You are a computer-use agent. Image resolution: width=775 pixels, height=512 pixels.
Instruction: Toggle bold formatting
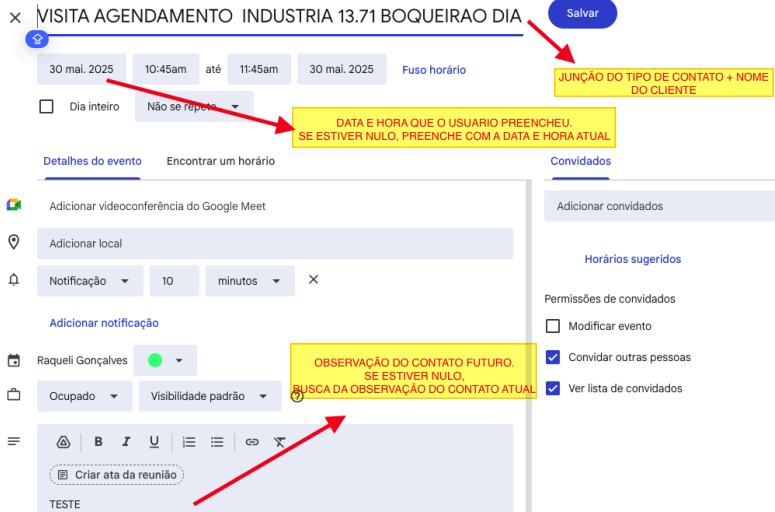point(98,442)
